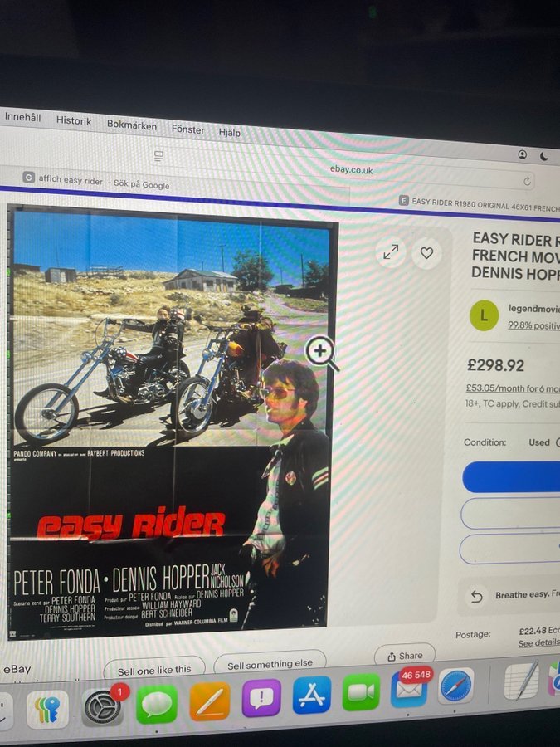
Task: Click the Easy Rider poster image
Action: click(x=172, y=422)
